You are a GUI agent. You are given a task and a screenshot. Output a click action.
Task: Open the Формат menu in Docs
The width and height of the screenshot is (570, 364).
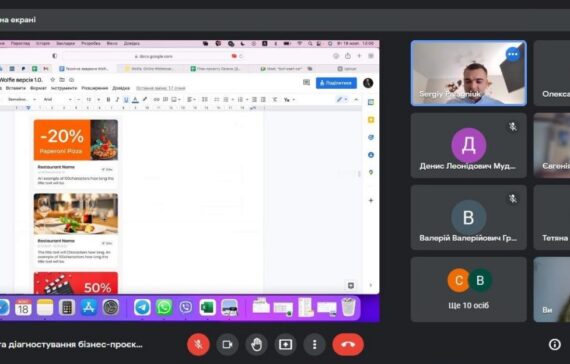point(38,88)
